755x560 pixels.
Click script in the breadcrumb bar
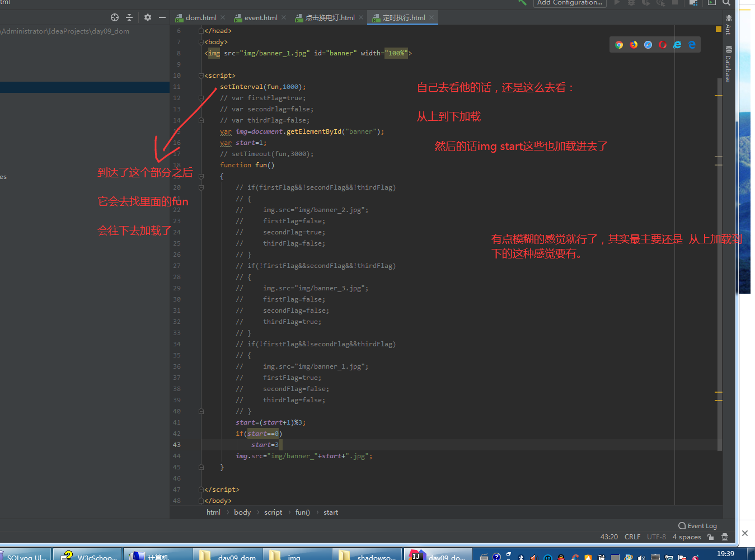(273, 512)
